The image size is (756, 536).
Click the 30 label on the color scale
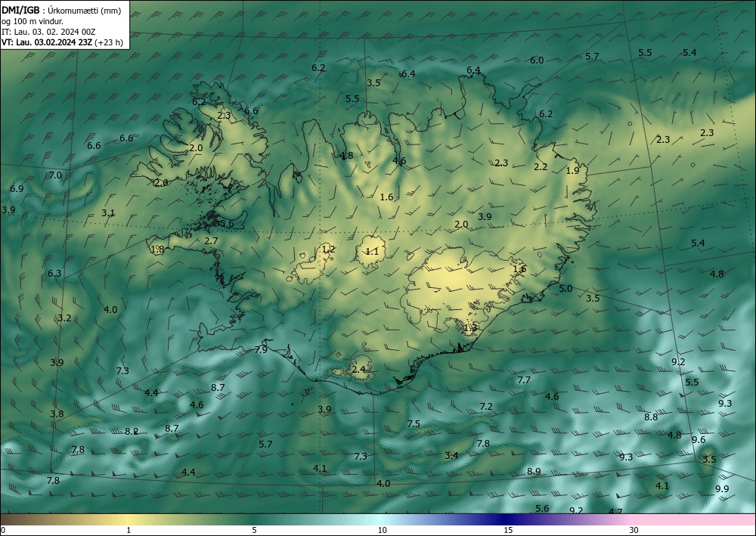[x=634, y=530]
